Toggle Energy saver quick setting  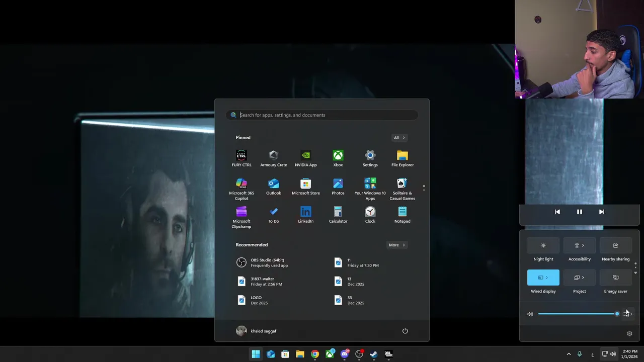pyautogui.click(x=616, y=278)
